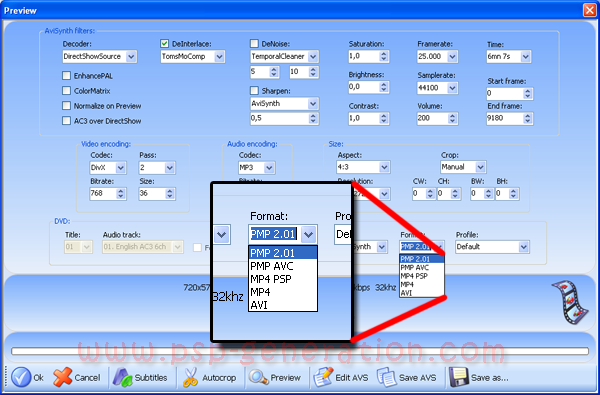
Task: Click the Save AVS button
Action: (x=406, y=378)
